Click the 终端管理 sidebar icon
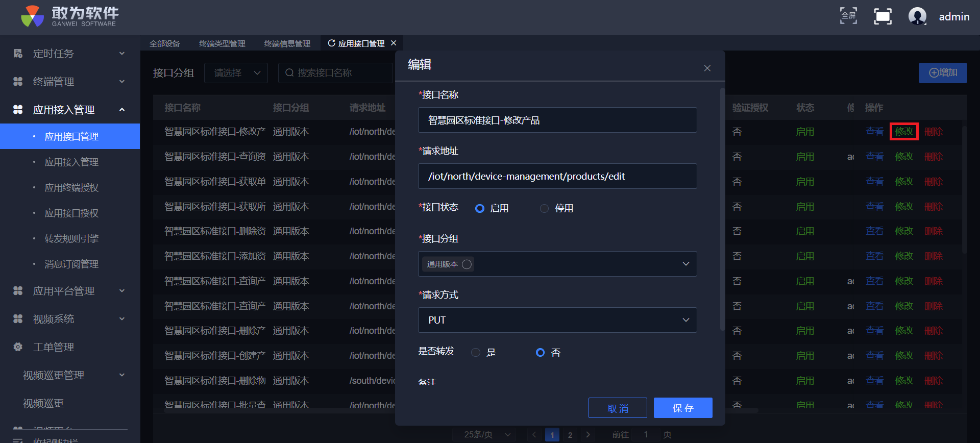The height and width of the screenshot is (443, 980). (x=18, y=82)
